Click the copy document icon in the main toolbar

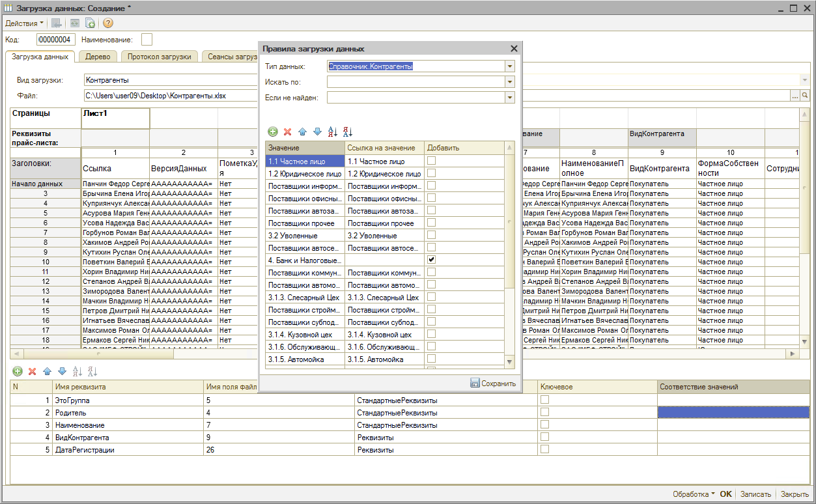tap(91, 23)
